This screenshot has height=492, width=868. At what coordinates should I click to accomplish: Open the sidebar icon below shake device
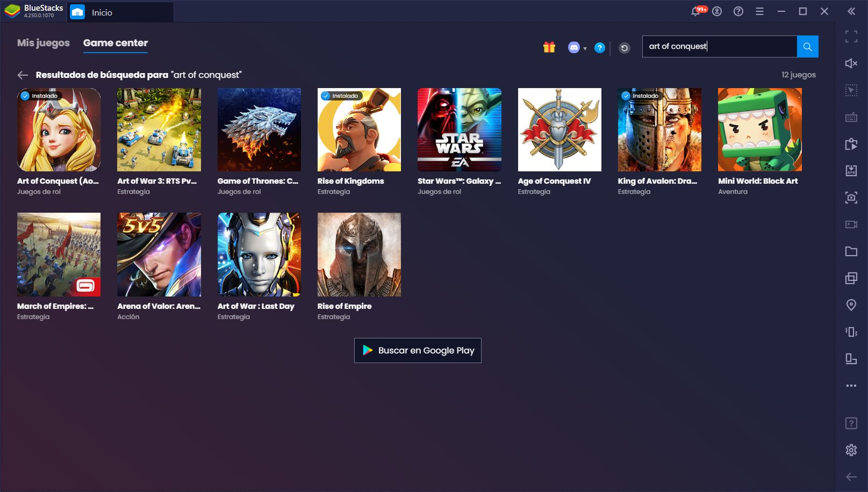pyautogui.click(x=851, y=359)
